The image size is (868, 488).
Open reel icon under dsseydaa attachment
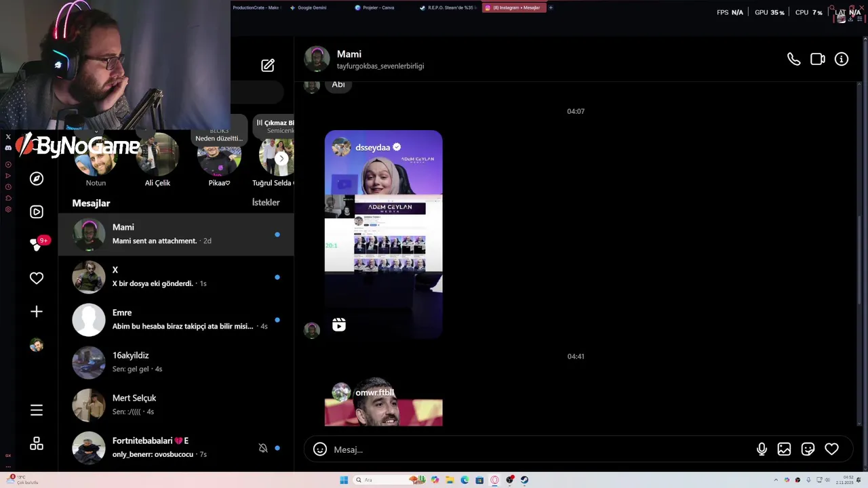(x=339, y=325)
